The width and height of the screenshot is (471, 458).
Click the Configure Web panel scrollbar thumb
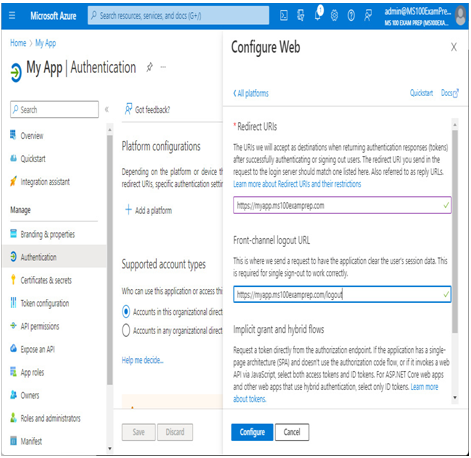coord(455,231)
